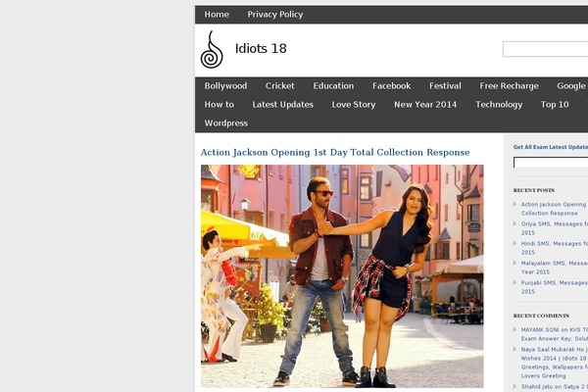Click the Action Jackson article image
Viewport: 588px width, 392px height.
pyautogui.click(x=342, y=276)
